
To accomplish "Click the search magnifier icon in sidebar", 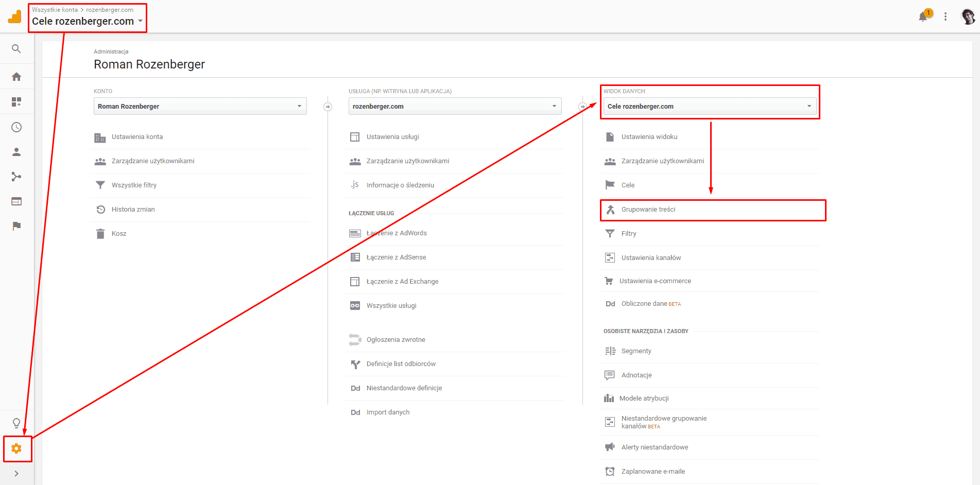I will click(x=16, y=49).
